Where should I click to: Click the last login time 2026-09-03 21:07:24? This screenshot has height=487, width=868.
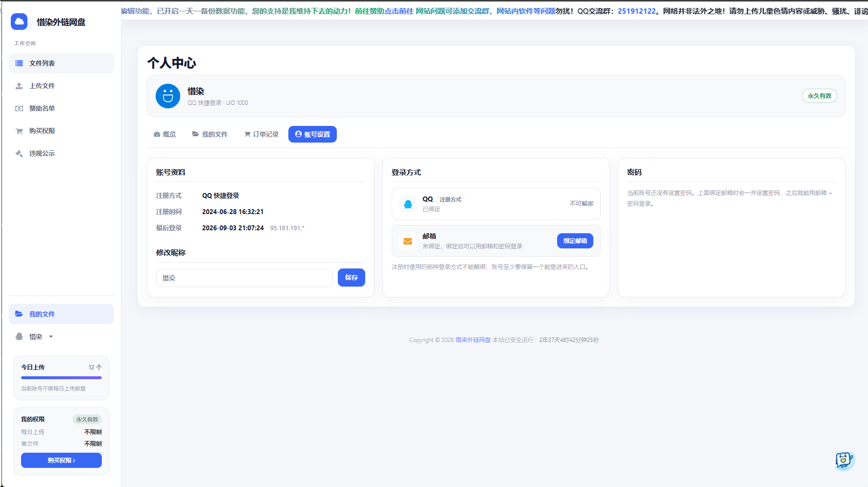tap(233, 228)
